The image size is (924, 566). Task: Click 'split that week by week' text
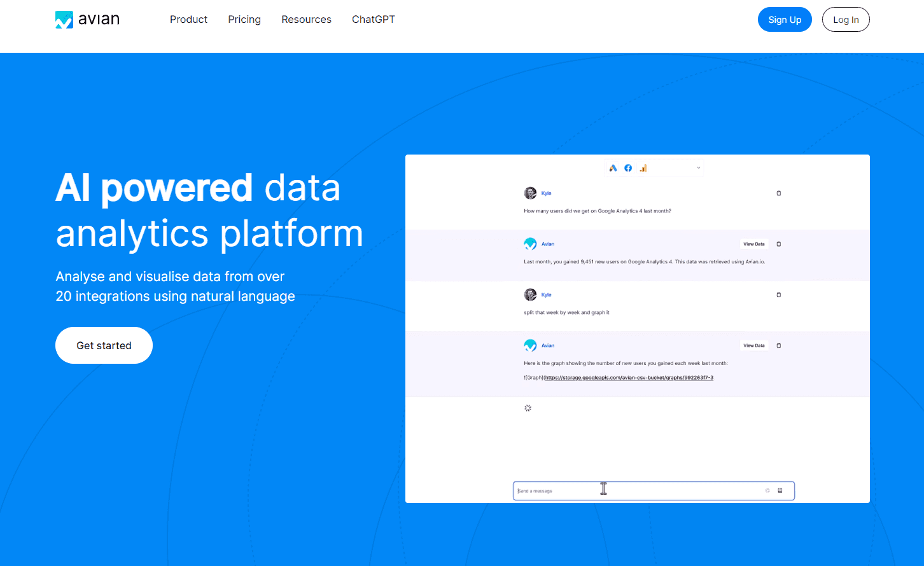click(x=566, y=312)
